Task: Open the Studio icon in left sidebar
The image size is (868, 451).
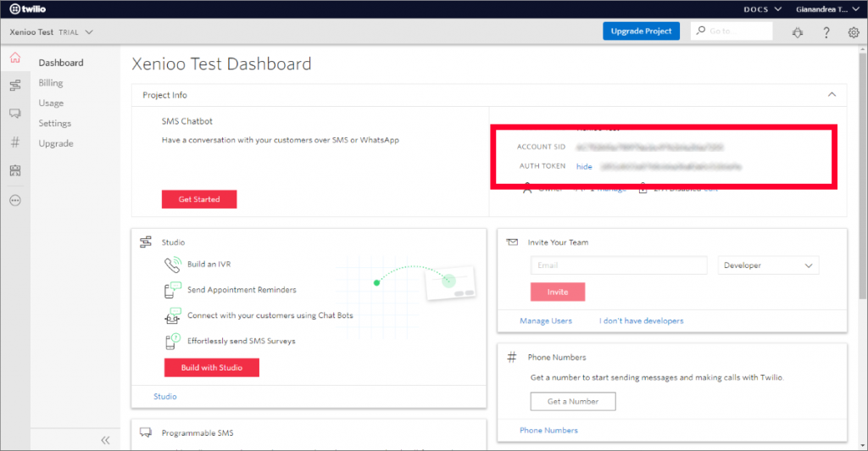Action: point(14,86)
